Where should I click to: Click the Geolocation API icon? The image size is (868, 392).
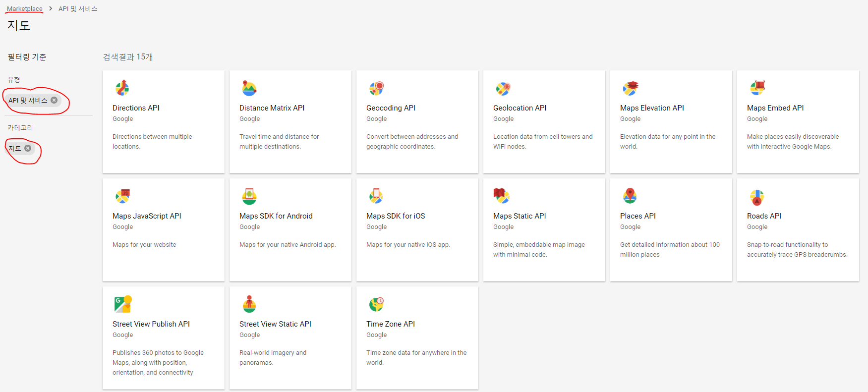(503, 88)
